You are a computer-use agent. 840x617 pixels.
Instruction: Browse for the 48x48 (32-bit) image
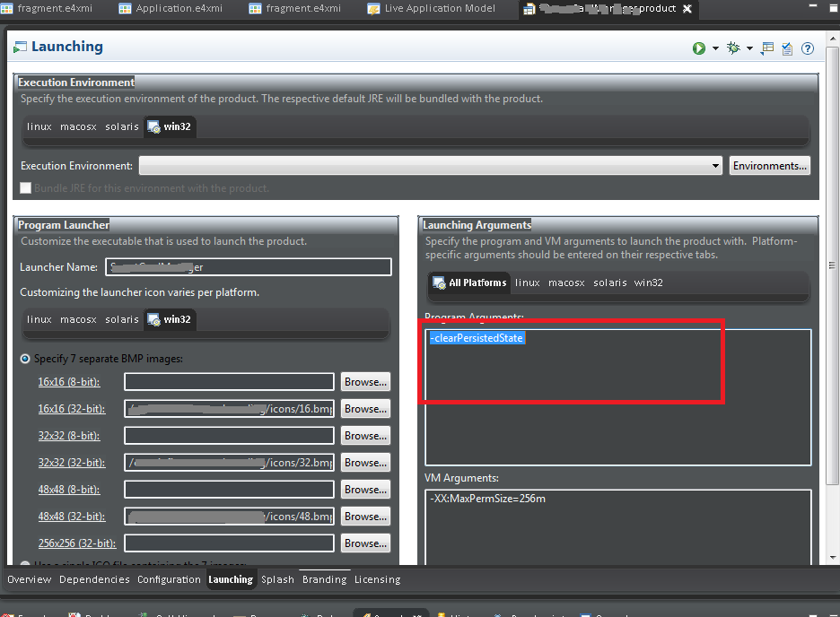click(x=365, y=517)
